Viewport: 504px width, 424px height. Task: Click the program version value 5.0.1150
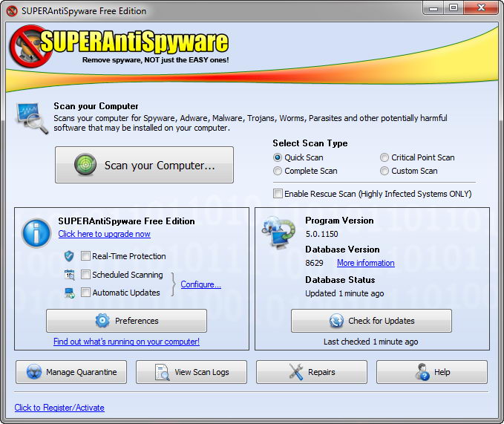coord(321,234)
